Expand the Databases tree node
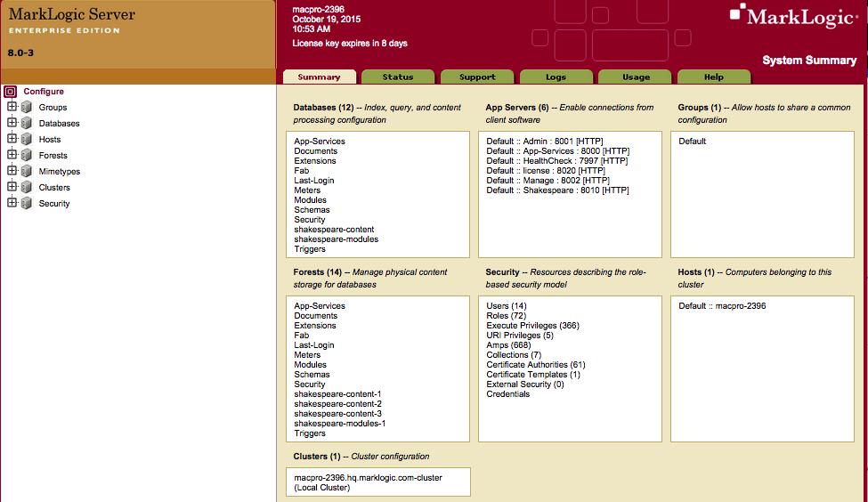Image resolution: width=868 pixels, height=502 pixels. coord(12,122)
